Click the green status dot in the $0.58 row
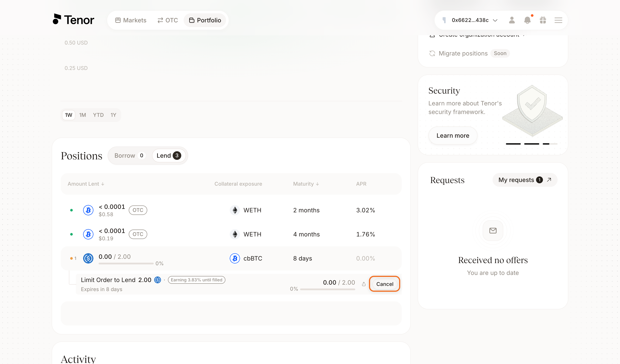620x364 pixels. point(71,210)
